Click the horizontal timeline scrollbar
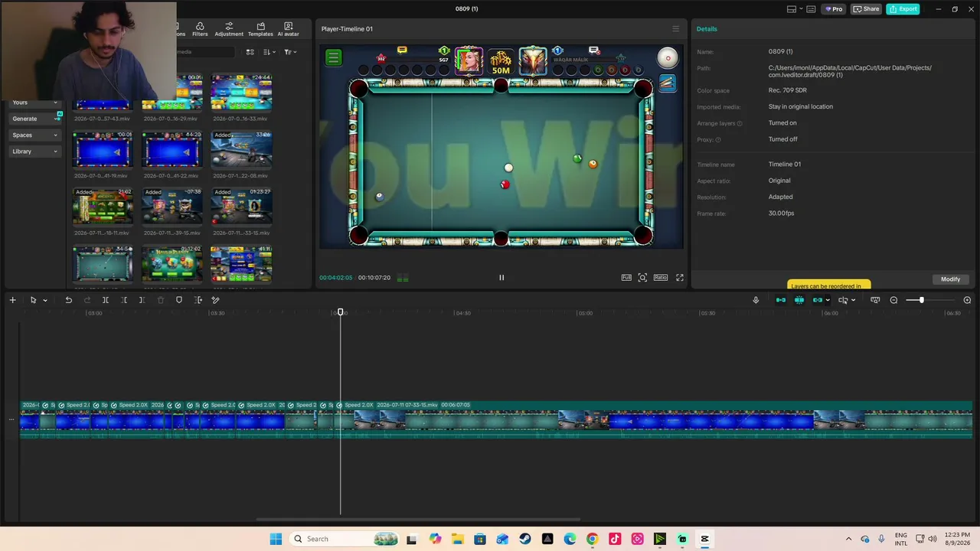The height and width of the screenshot is (551, 980). coord(418,519)
